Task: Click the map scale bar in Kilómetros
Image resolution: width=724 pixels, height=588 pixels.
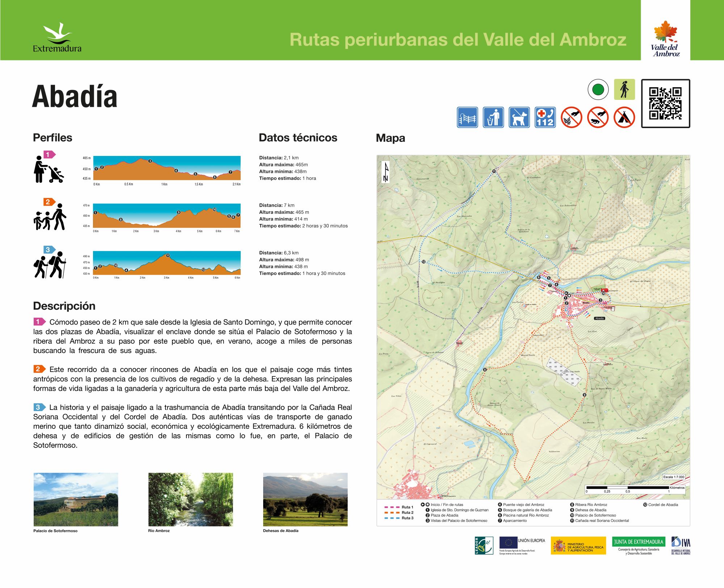Action: click(635, 489)
